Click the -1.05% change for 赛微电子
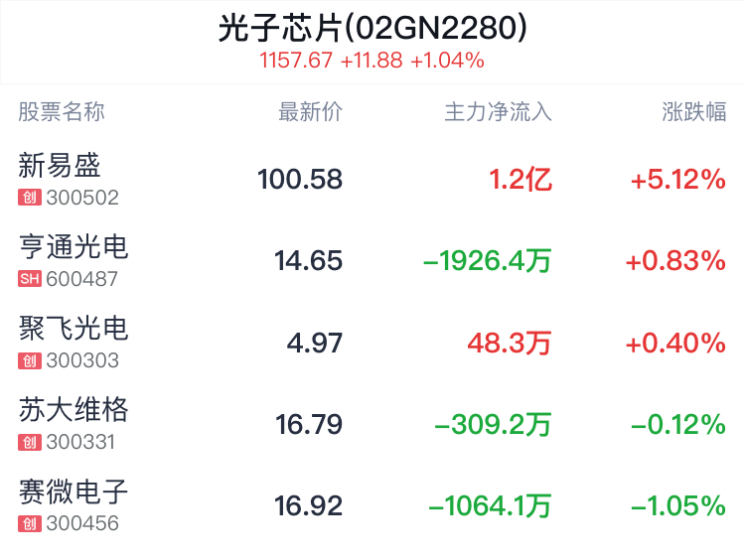The image size is (745, 560). (678, 505)
